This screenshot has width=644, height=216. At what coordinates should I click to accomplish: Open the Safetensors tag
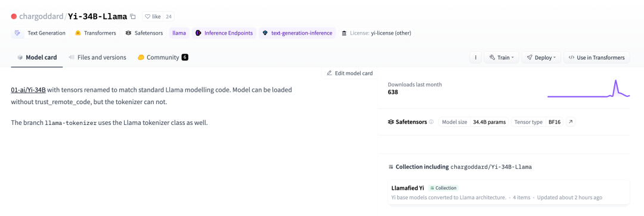coord(144,33)
